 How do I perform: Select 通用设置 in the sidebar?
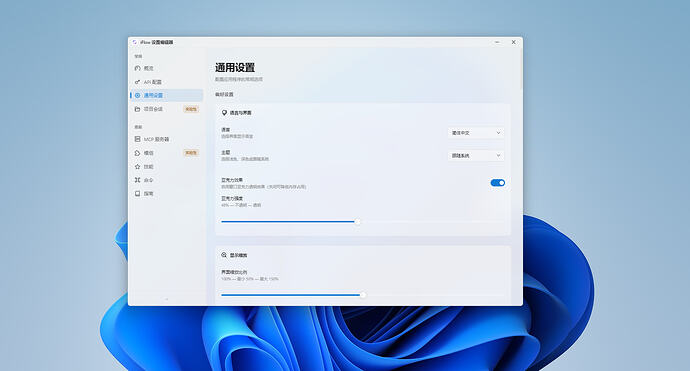click(x=167, y=95)
